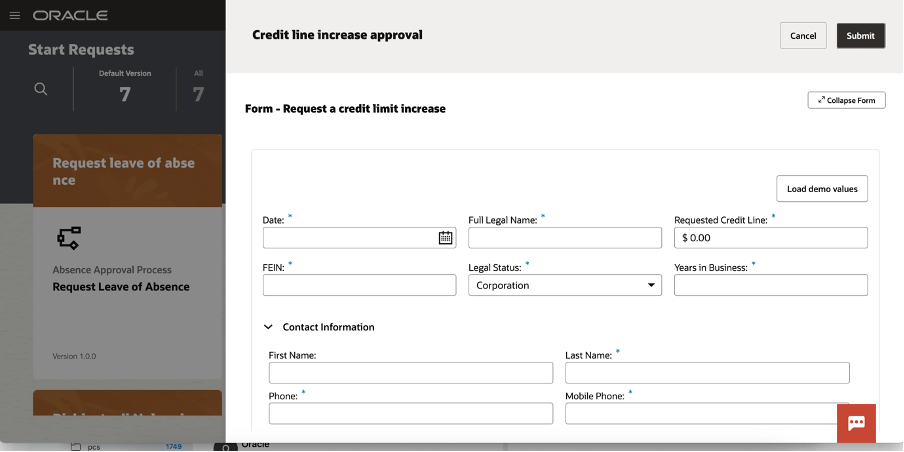
Task: Click the Oracle logo in header
Action: click(70, 16)
